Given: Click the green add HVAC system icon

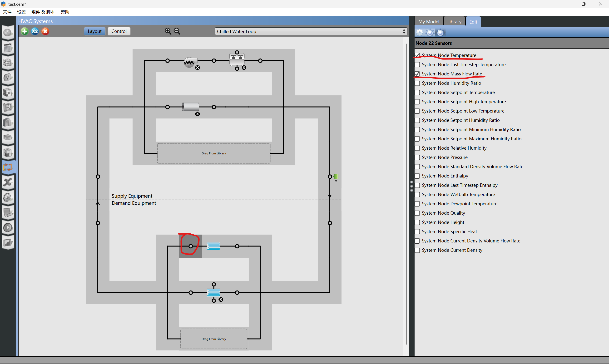Looking at the screenshot, I should 25,31.
